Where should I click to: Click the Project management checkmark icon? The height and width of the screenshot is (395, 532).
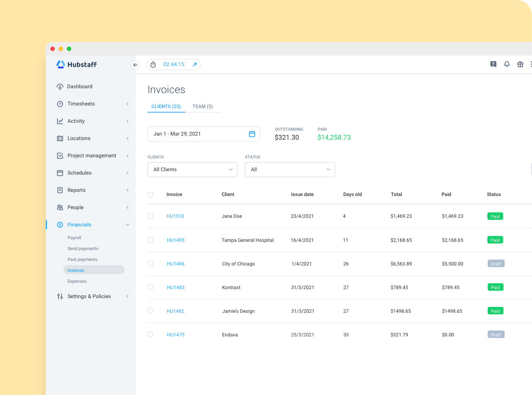point(60,156)
